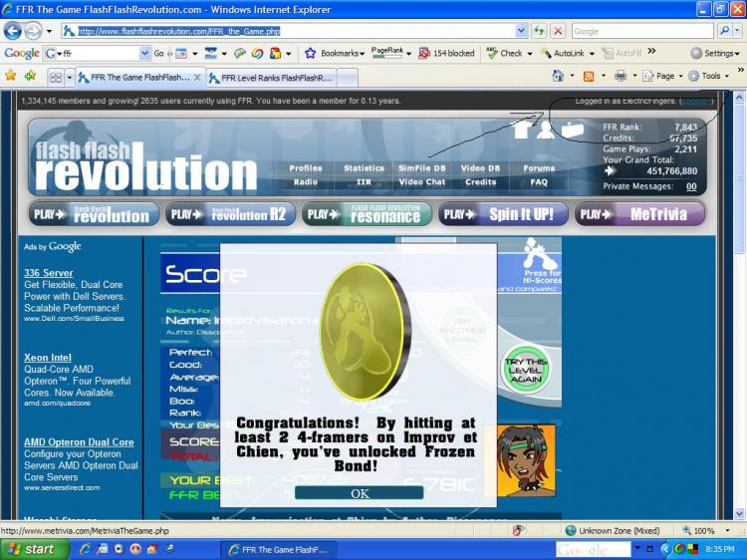Refresh the page with the green arrows icon
747x560 pixels.
click(539, 32)
